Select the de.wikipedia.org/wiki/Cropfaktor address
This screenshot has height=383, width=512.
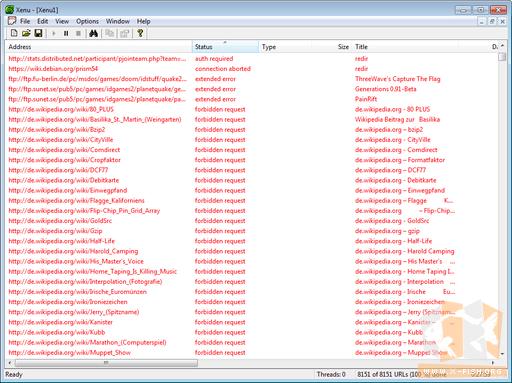pyautogui.click(x=64, y=160)
